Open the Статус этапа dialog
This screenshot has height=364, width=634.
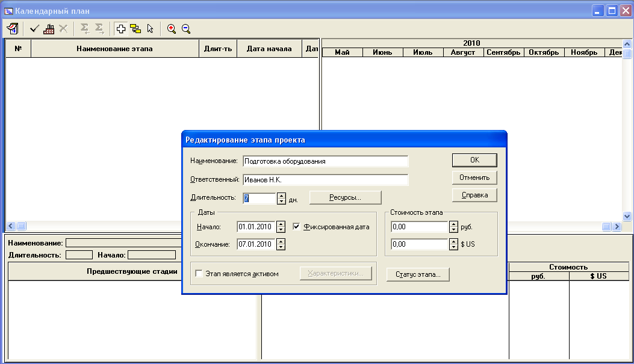(x=418, y=274)
